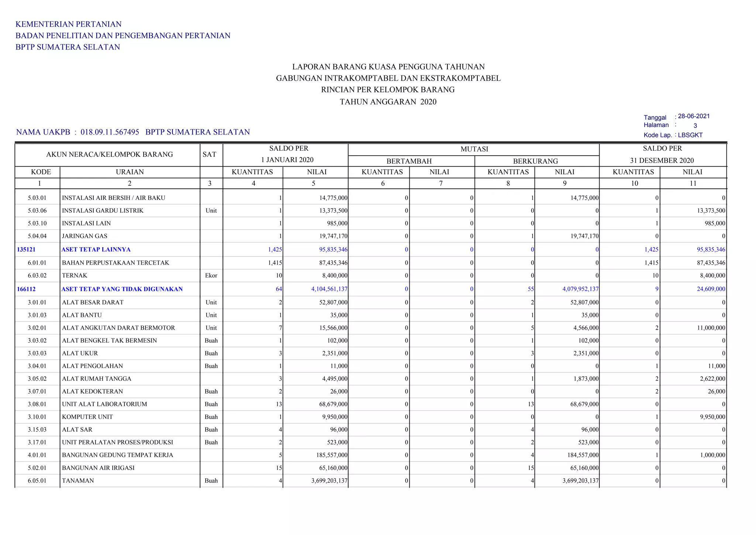Select report code LBSGKT
The width and height of the screenshot is (756, 535).
[x=690, y=135]
